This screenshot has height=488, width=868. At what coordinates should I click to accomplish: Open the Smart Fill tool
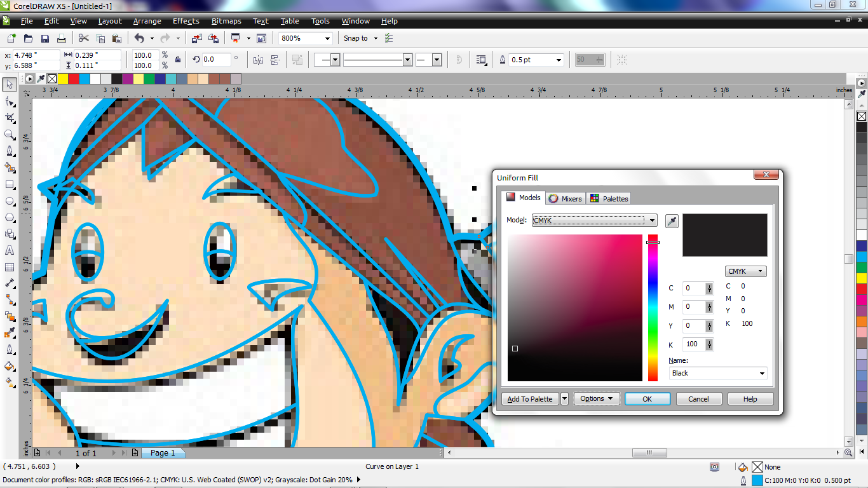click(x=9, y=168)
